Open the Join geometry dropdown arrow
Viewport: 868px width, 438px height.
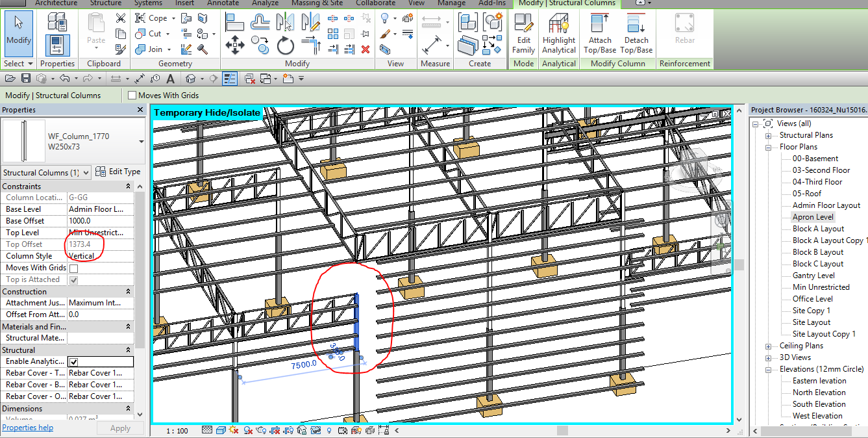[169, 49]
